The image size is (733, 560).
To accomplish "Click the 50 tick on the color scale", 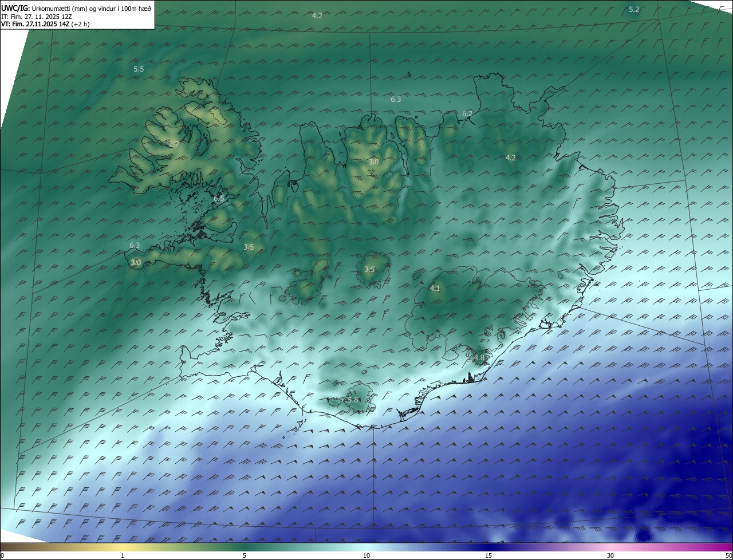I will (x=728, y=555).
